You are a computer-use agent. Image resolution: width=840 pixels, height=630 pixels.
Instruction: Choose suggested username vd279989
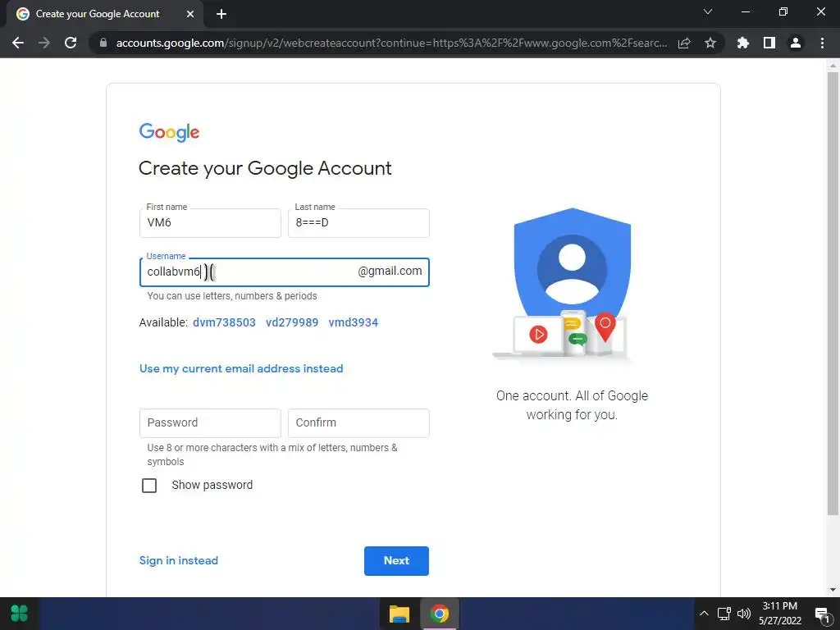292,322
